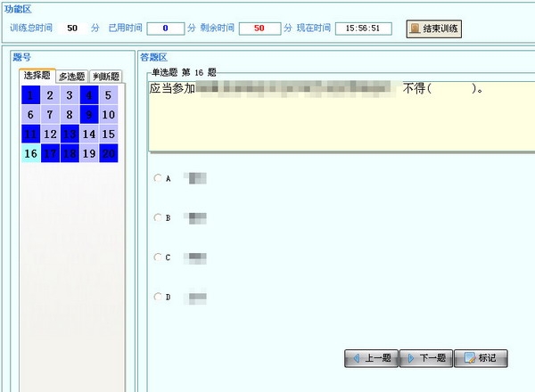Go to question number 14
Image resolution: width=535 pixels, height=392 pixels.
tap(89, 134)
